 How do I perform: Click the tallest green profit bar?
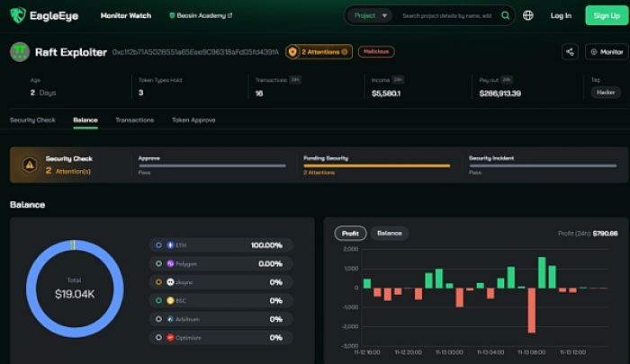click(542, 272)
